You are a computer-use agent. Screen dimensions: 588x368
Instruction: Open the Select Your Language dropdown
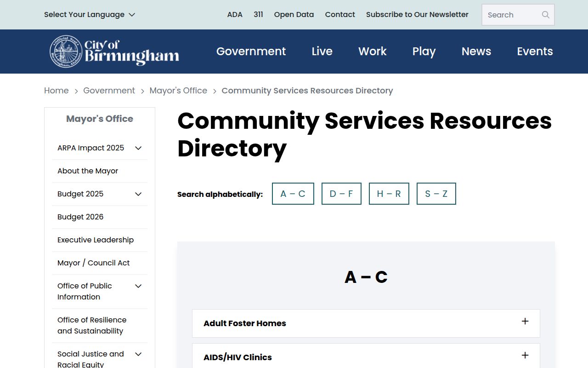(90, 15)
